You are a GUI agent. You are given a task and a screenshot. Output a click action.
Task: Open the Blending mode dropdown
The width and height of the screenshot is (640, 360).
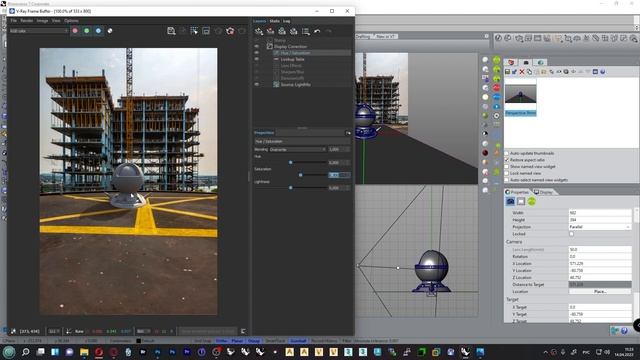click(x=298, y=149)
